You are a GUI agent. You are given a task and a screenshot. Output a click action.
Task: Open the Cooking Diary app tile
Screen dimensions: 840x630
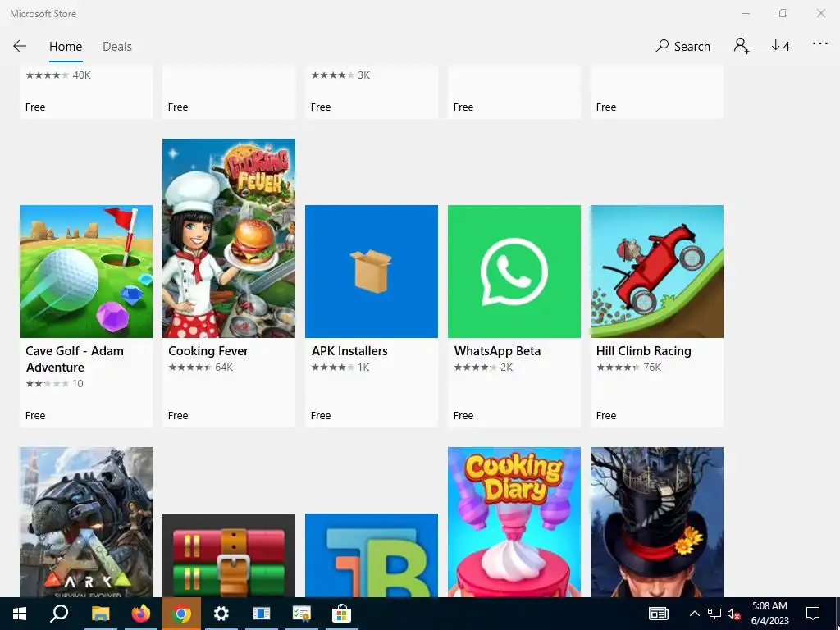[x=514, y=523]
